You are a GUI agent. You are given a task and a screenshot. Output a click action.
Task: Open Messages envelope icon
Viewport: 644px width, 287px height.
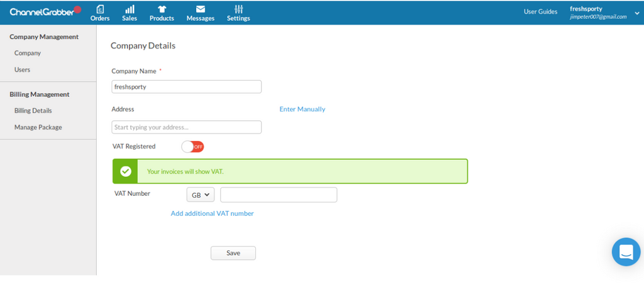click(200, 9)
